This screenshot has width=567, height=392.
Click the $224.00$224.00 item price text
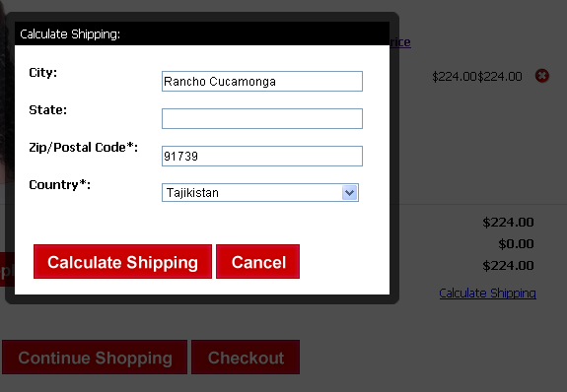coord(477,76)
